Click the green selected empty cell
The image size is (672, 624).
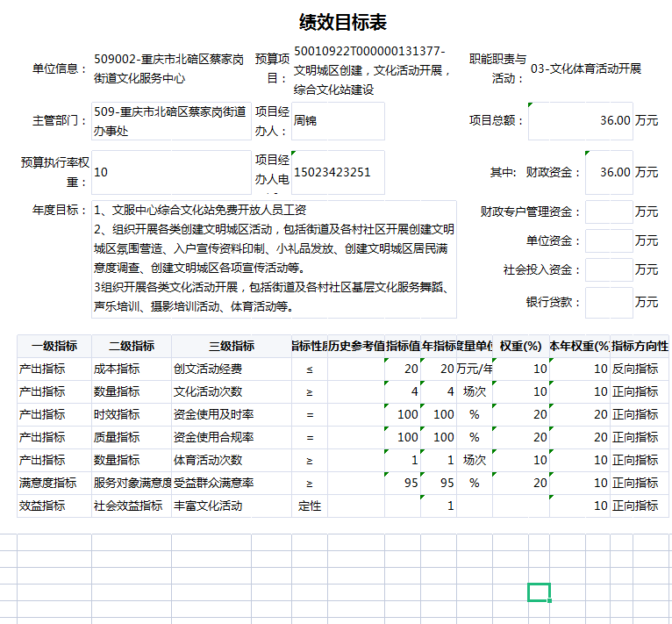tap(539, 592)
